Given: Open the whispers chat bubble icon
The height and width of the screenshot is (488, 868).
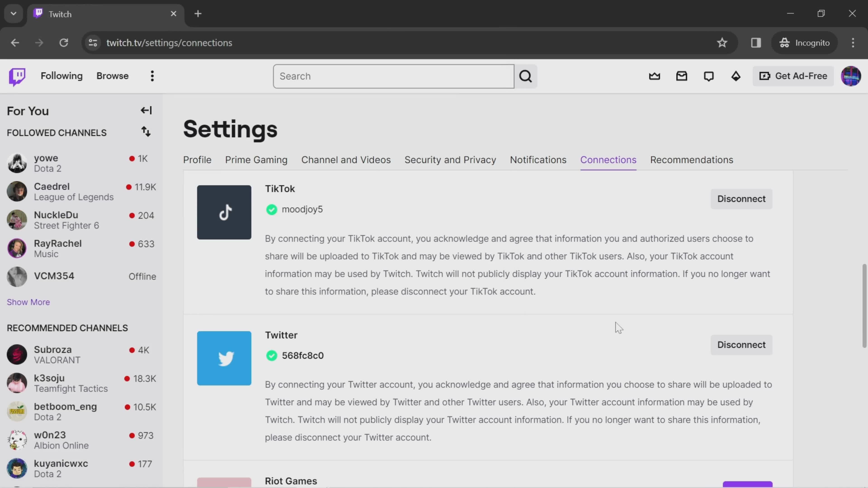Looking at the screenshot, I should (x=709, y=76).
